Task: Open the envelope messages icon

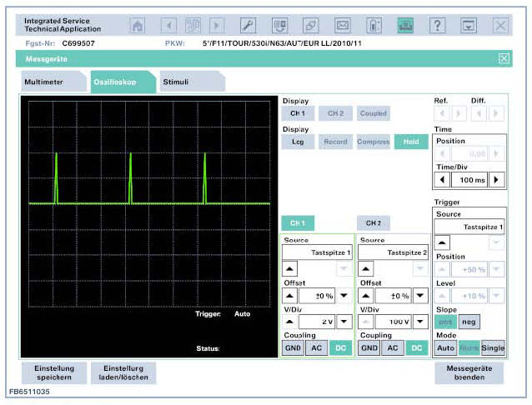Action: tap(343, 26)
